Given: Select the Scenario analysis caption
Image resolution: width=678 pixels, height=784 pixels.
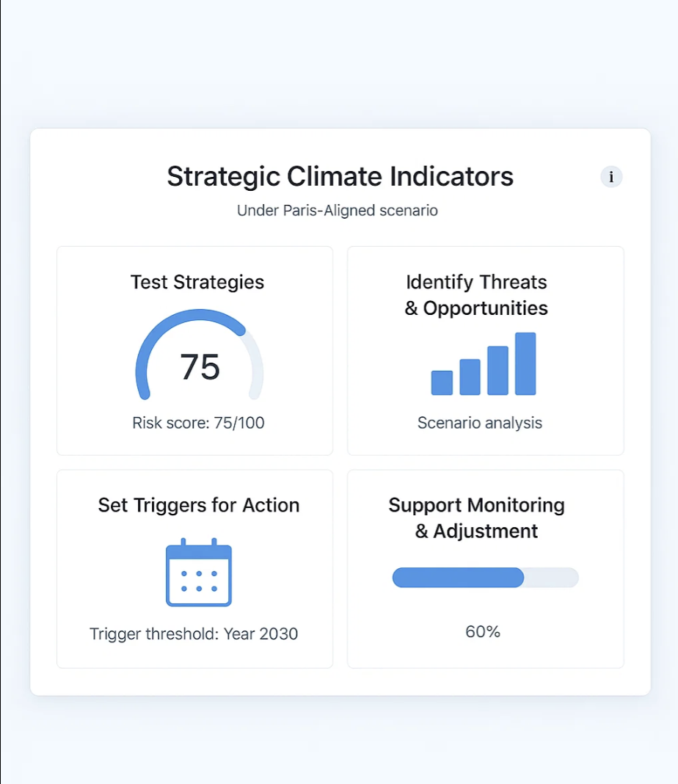Looking at the screenshot, I should click(x=479, y=423).
